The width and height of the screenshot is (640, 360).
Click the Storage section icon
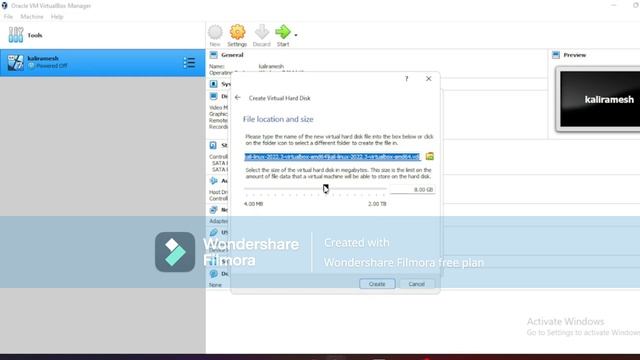pos(213,145)
